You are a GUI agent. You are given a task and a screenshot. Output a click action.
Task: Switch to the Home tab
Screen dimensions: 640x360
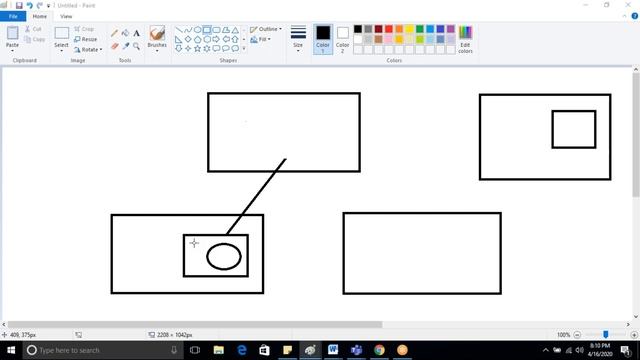pyautogui.click(x=40, y=16)
